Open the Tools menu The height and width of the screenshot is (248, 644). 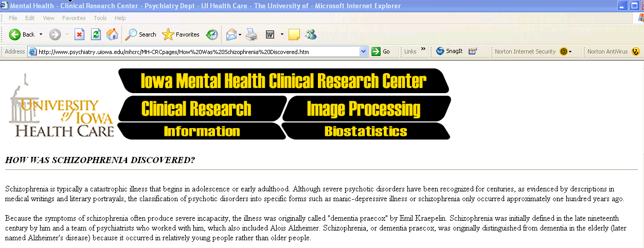tap(100, 18)
